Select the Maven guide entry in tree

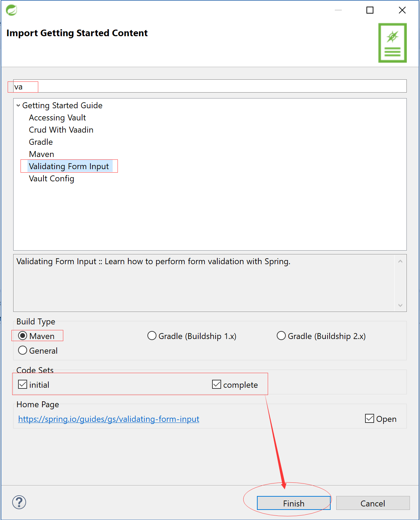[42, 154]
